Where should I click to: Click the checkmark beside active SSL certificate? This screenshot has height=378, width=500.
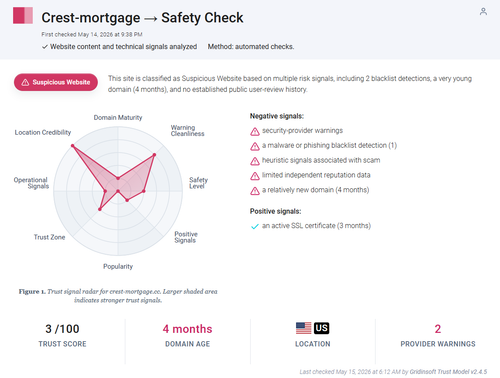[255, 227]
